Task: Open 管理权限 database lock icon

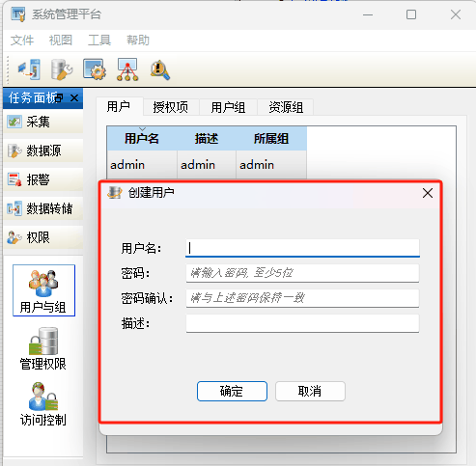Action: (43, 348)
